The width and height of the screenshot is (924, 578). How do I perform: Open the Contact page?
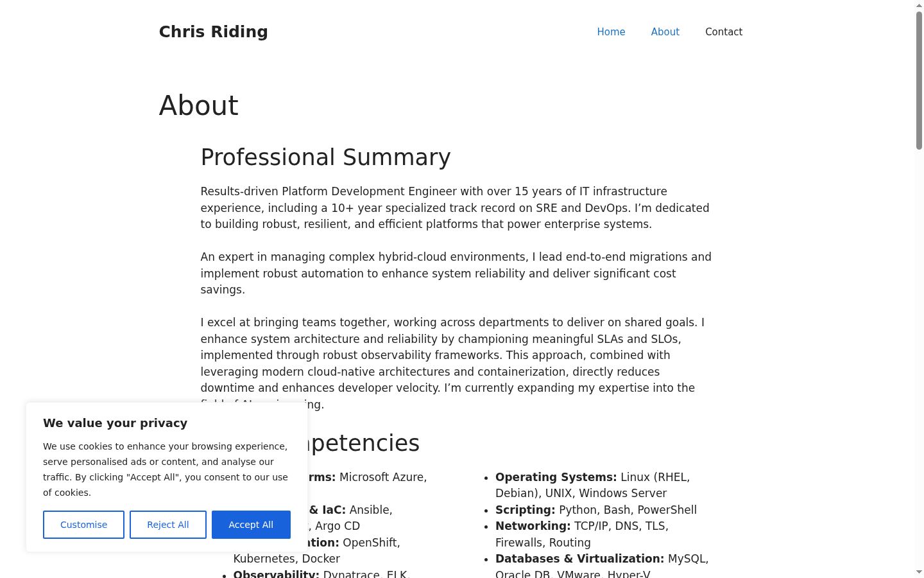click(724, 31)
